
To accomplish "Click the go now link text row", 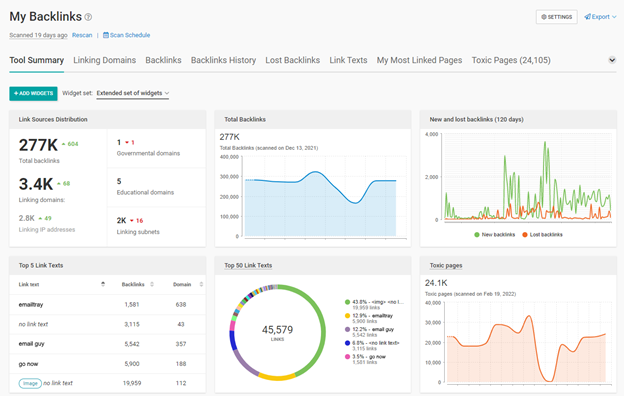I will pyautogui.click(x=107, y=364).
